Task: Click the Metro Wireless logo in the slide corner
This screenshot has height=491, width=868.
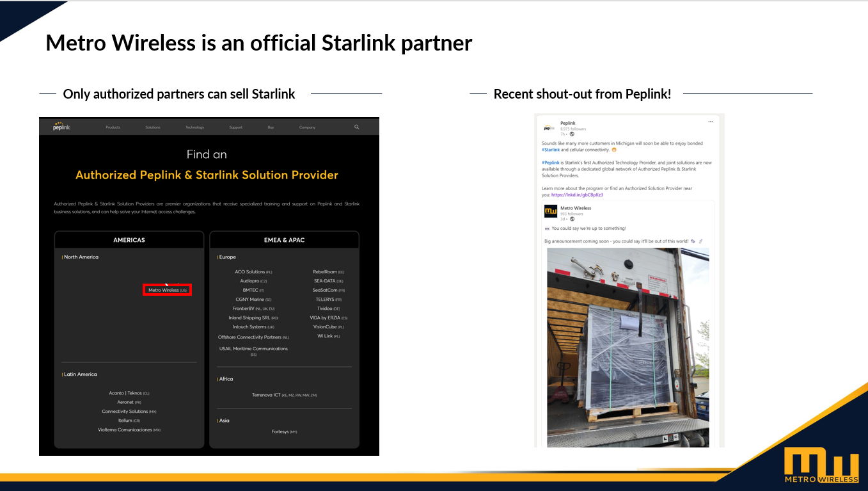Action: click(x=822, y=465)
